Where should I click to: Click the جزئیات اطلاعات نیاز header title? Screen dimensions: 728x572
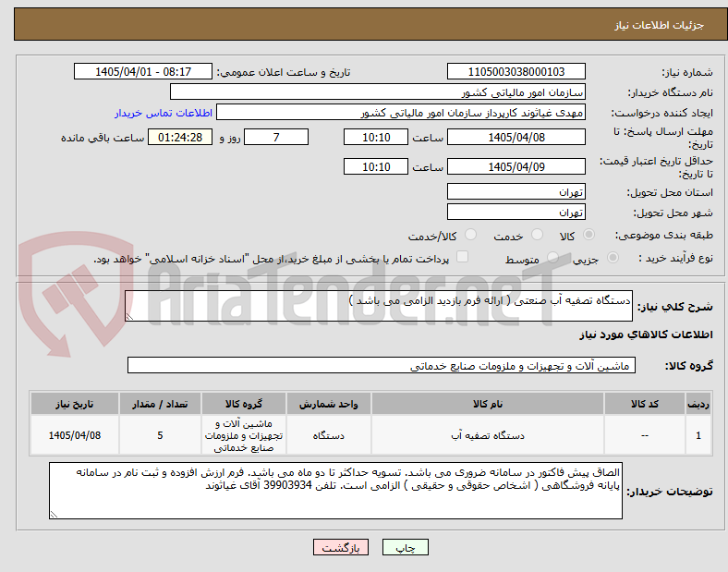(660, 25)
